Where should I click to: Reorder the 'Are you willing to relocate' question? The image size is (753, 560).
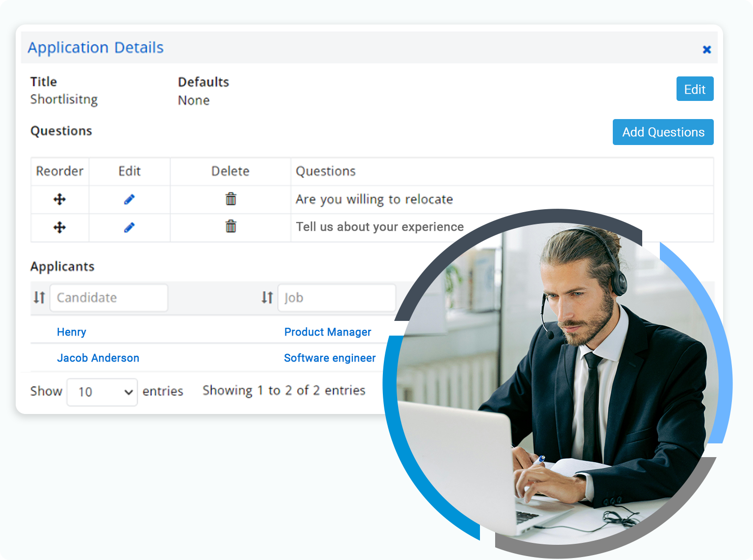coord(60,199)
